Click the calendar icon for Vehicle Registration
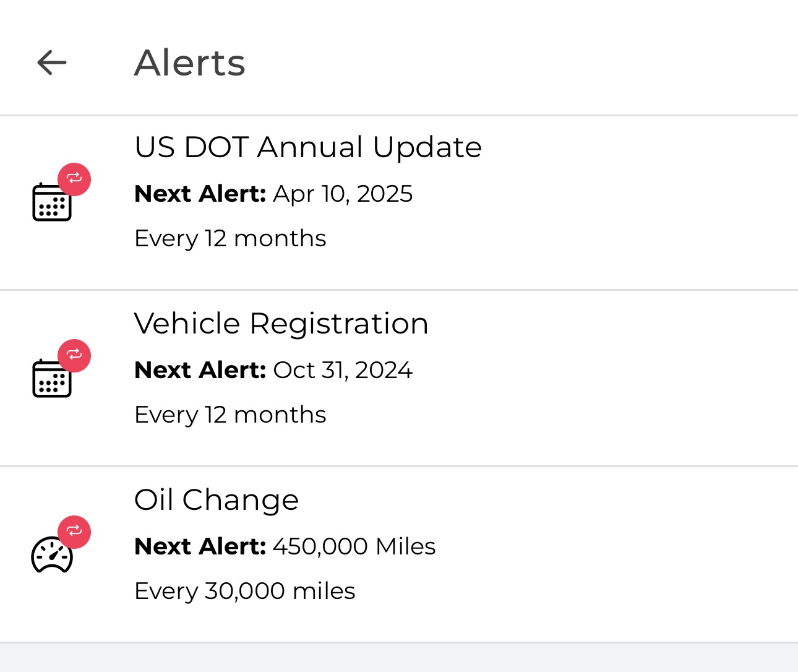The width and height of the screenshot is (798, 672). click(52, 377)
